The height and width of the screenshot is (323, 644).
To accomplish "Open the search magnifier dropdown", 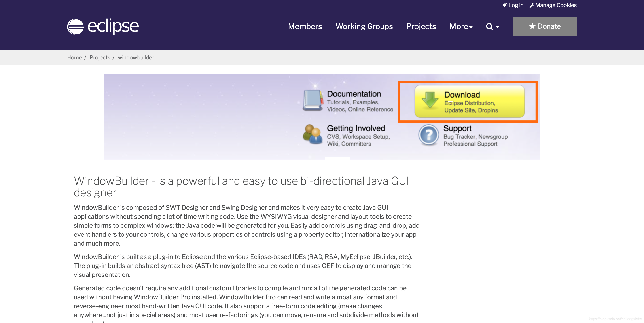I will click(492, 26).
